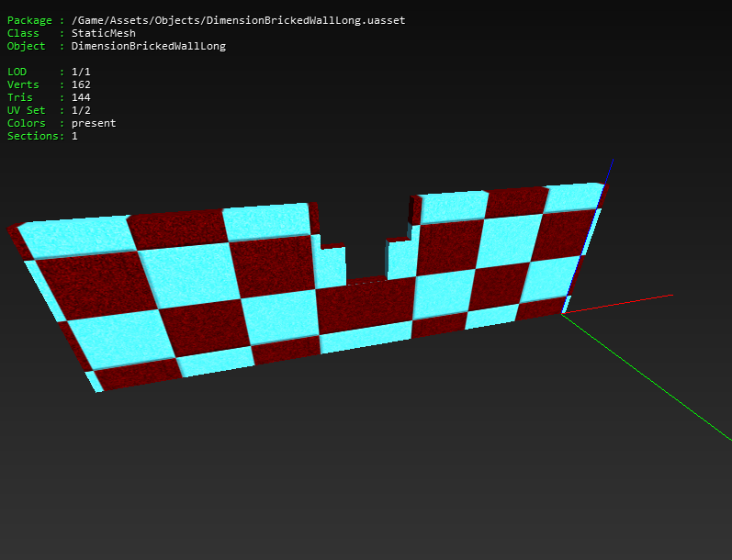Screen dimensions: 732x560
Task: Click the 'Object' label
Action: pyautogui.click(x=26, y=46)
